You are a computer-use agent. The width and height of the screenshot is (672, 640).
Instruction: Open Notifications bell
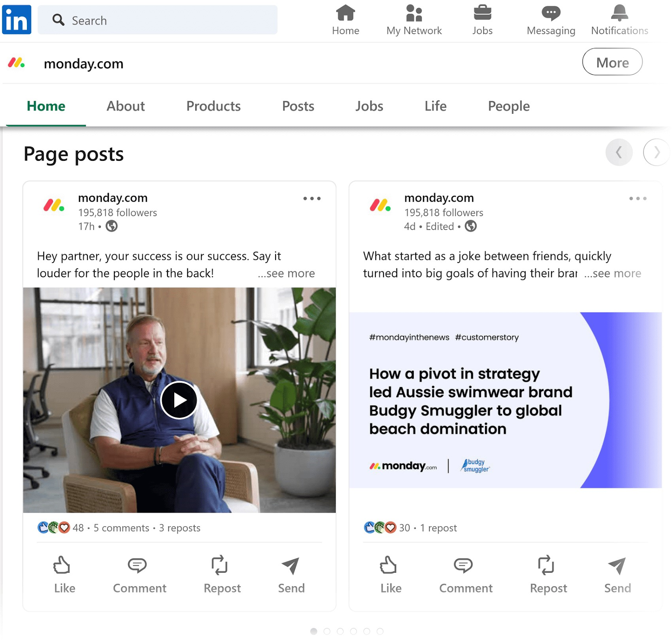[619, 20]
